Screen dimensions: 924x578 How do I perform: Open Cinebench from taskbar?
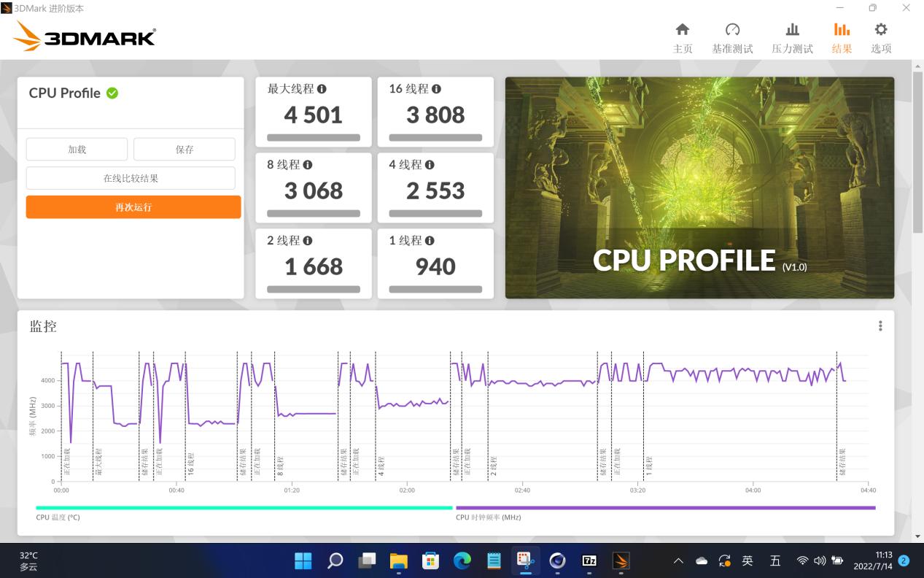(558, 560)
